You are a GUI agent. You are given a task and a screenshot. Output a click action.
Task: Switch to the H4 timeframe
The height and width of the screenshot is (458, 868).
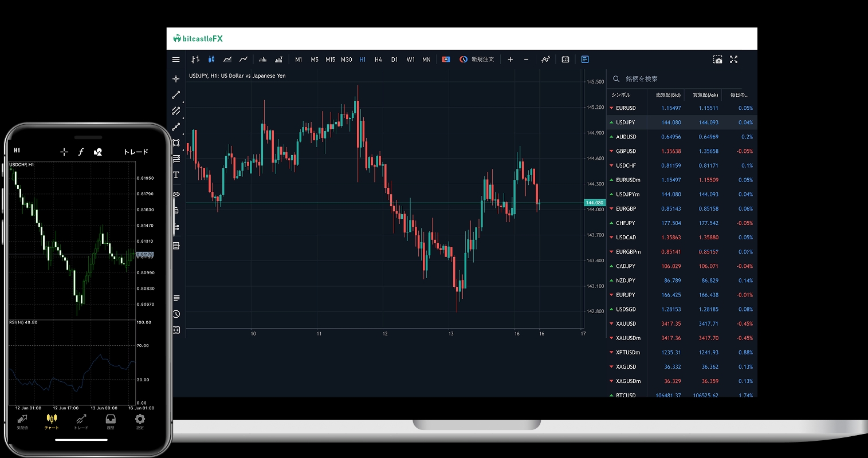378,60
